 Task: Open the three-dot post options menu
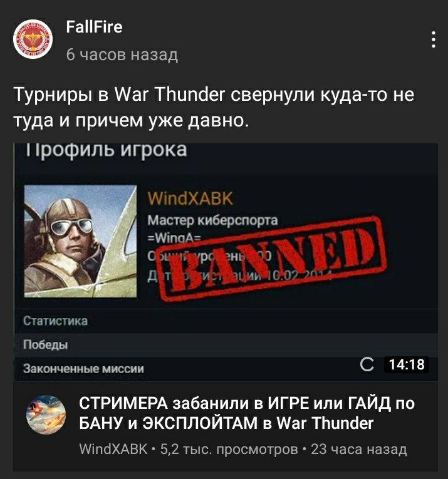coord(434,39)
